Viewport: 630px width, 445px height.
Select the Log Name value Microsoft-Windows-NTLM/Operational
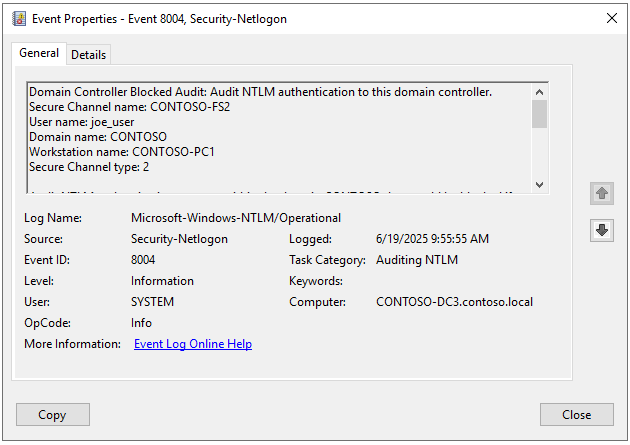pos(236,218)
